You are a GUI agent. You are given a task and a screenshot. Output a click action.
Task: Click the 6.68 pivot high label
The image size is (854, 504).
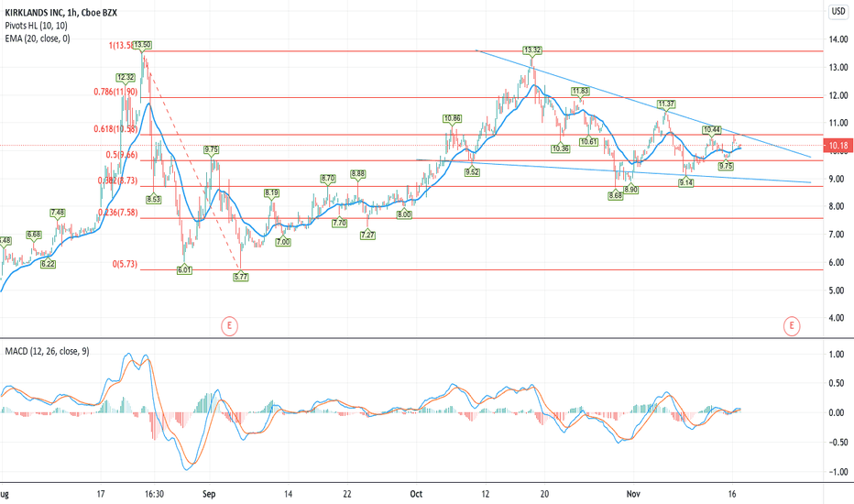[x=34, y=235]
